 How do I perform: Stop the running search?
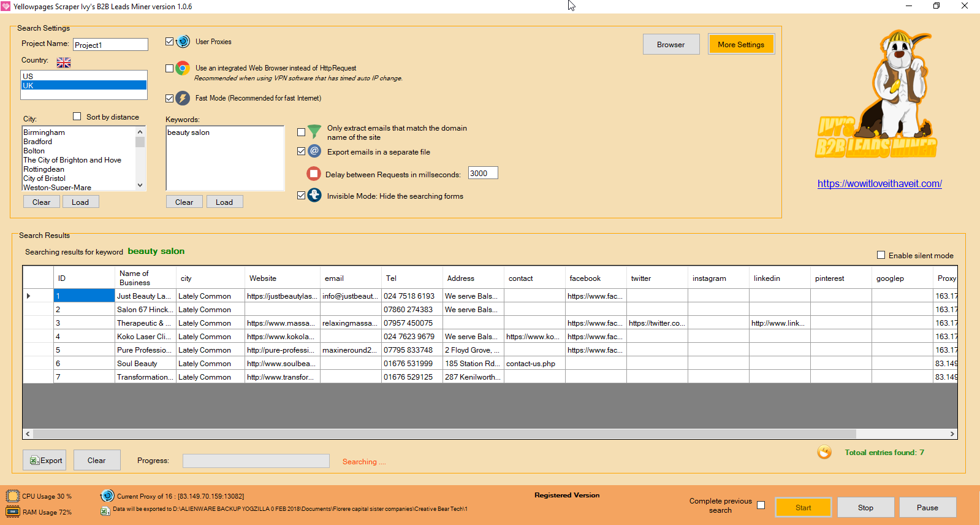(x=865, y=507)
